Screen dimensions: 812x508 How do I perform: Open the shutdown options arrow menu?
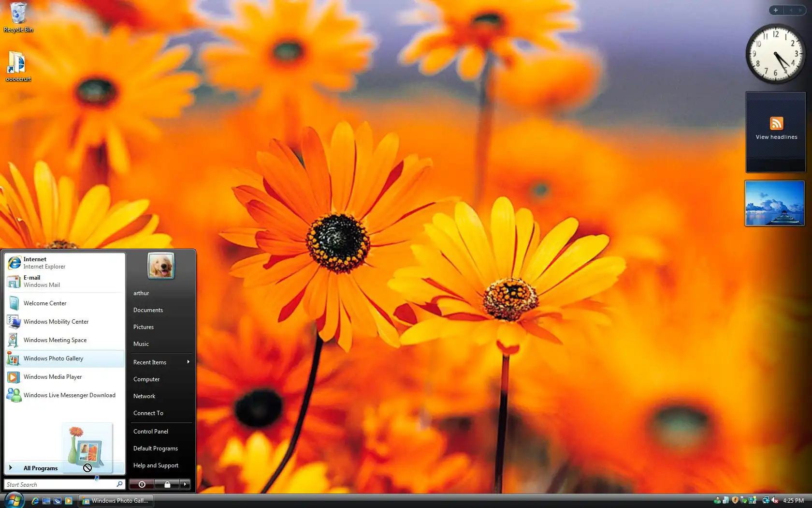(x=185, y=484)
